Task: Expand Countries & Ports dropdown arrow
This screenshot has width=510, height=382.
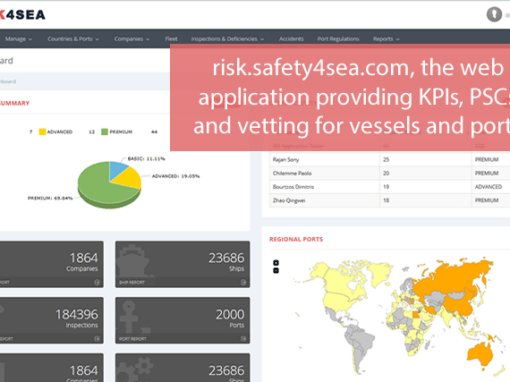Action: coord(97,39)
